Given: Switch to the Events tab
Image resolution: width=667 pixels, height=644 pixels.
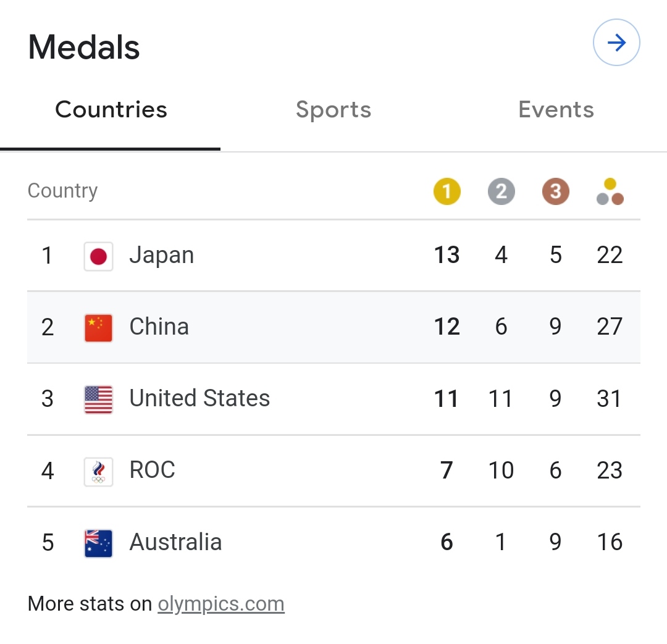Looking at the screenshot, I should coord(556,110).
